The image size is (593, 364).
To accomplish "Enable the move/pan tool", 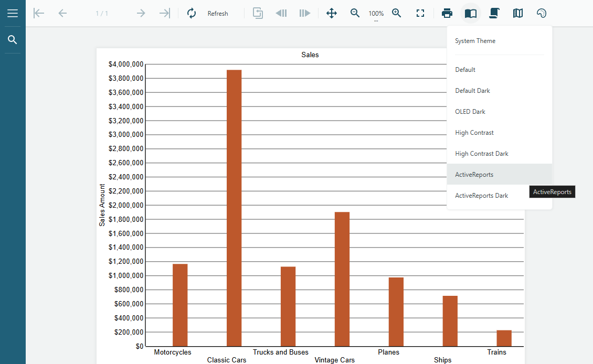I will point(332,13).
